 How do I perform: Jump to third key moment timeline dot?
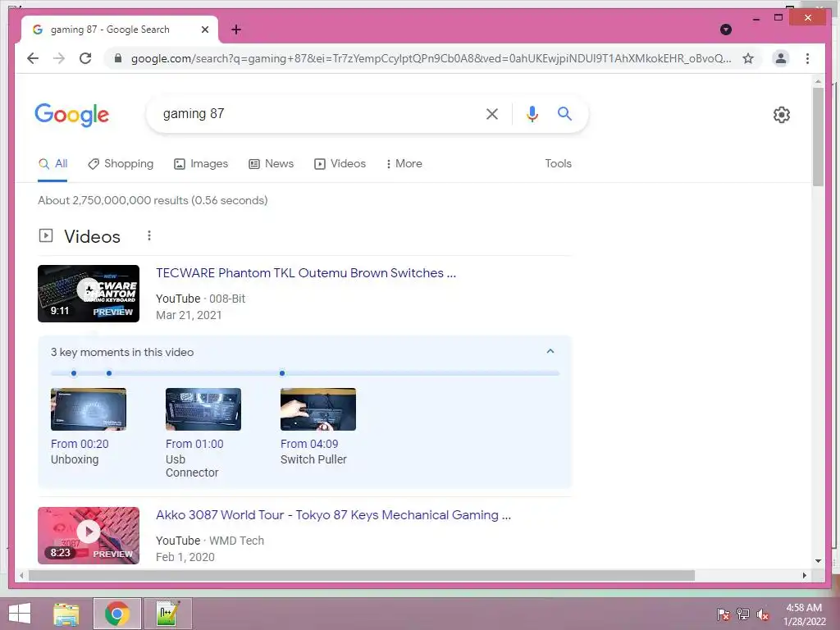(282, 373)
